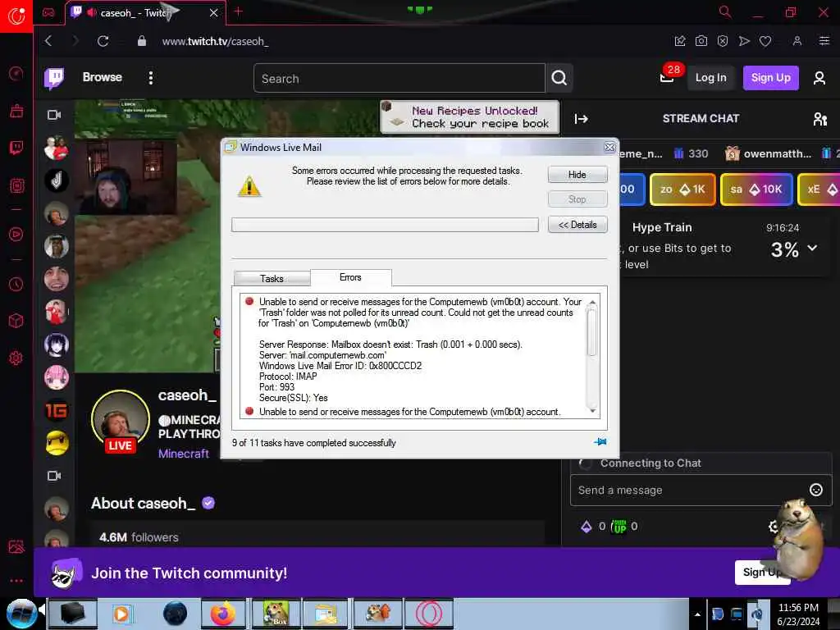
Task: Open Opera sidebar player icon
Action: 16,235
